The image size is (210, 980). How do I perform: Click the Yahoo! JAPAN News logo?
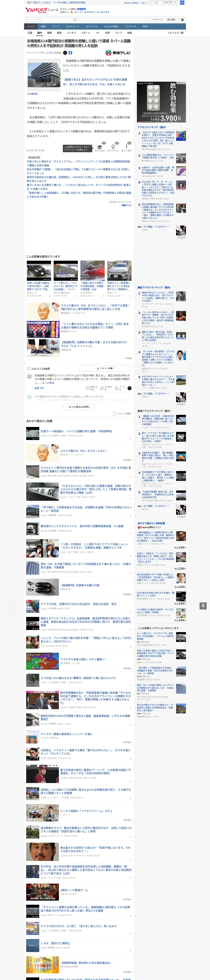pyautogui.click(x=42, y=10)
